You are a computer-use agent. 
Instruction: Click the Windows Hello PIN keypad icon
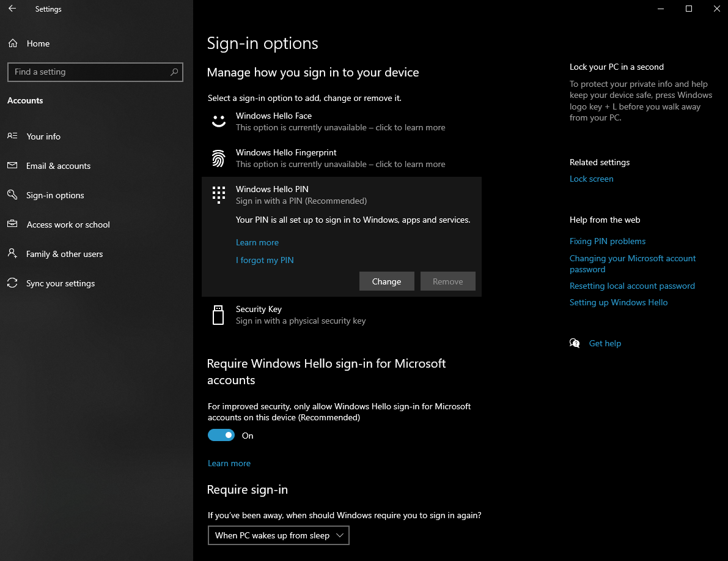(x=219, y=195)
